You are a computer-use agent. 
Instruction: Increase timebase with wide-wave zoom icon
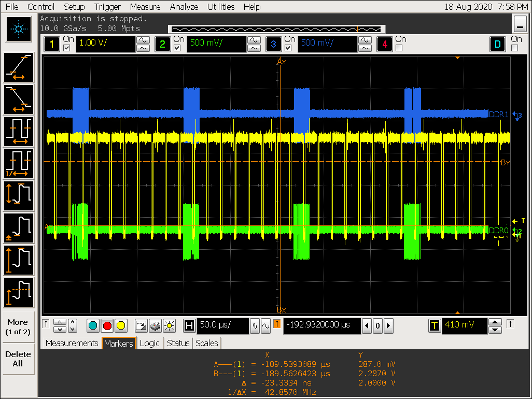(265, 326)
